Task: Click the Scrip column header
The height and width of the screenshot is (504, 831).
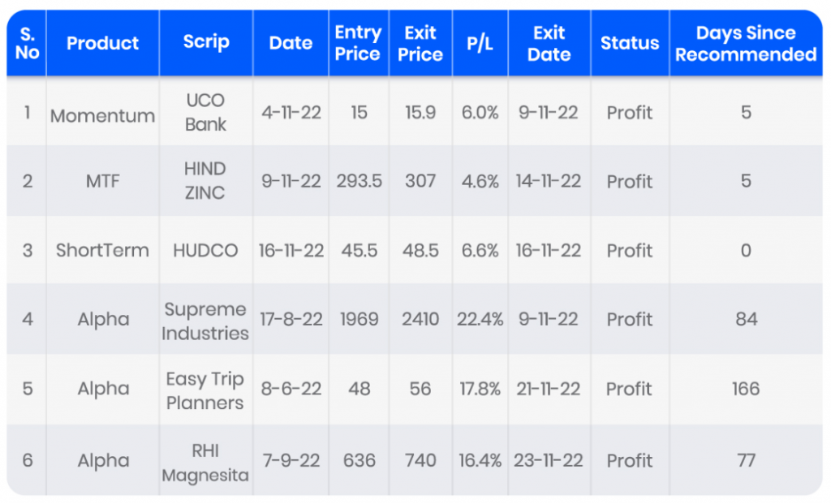Action: click(x=206, y=44)
